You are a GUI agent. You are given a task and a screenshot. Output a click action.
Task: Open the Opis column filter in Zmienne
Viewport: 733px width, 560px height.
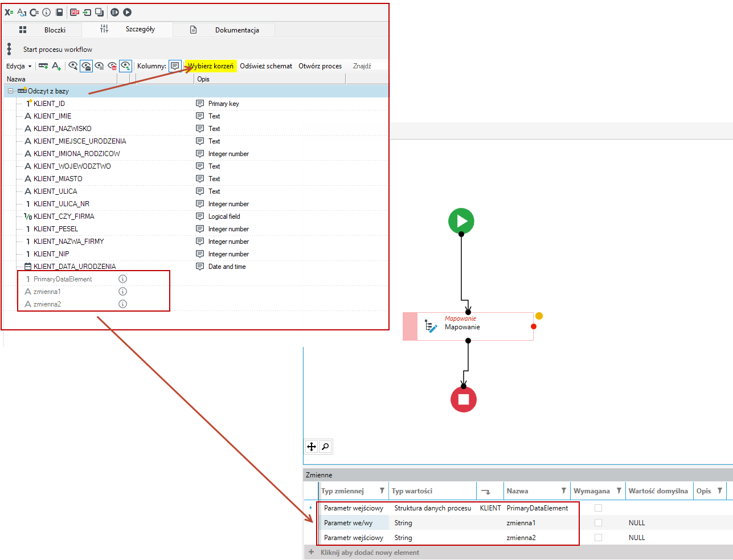[720, 490]
